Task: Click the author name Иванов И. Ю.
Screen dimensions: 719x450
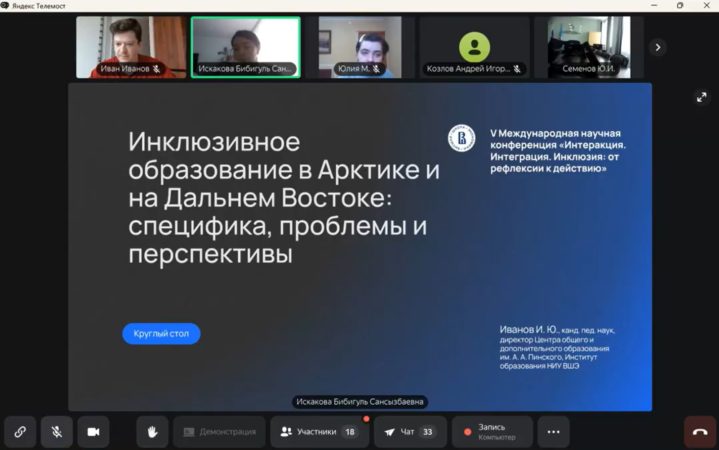Action: [529, 329]
